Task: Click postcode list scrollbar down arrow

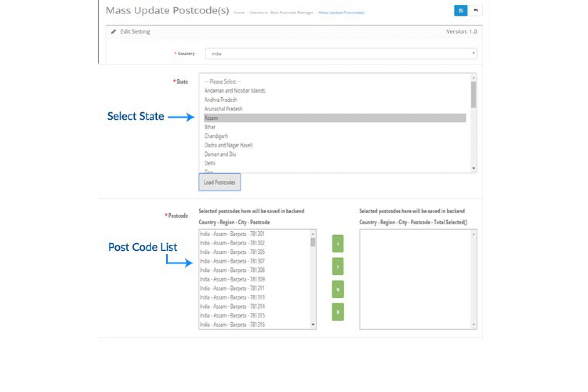Action: [x=313, y=325]
